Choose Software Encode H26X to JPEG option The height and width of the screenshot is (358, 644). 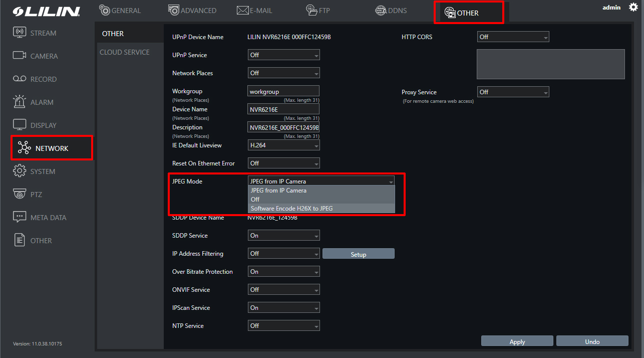291,209
